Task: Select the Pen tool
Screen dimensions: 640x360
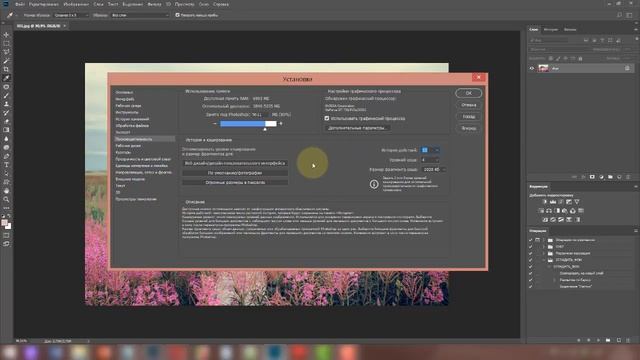Action: (6, 156)
